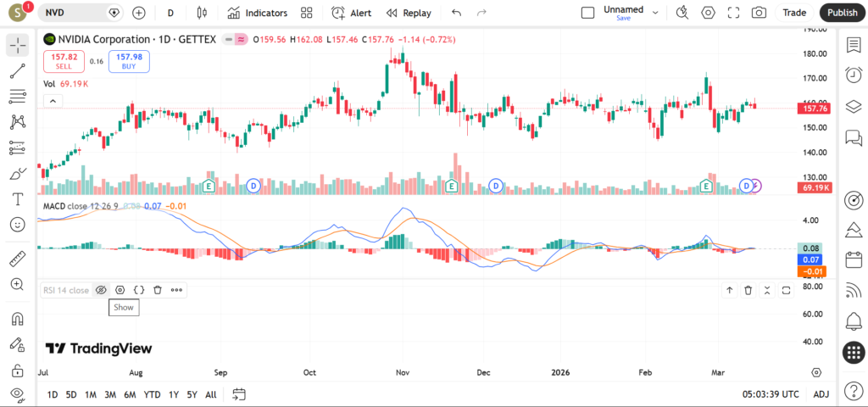Toggle Magnet mode in left toolbar
Image resolution: width=868 pixels, height=407 pixels.
tap(17, 319)
